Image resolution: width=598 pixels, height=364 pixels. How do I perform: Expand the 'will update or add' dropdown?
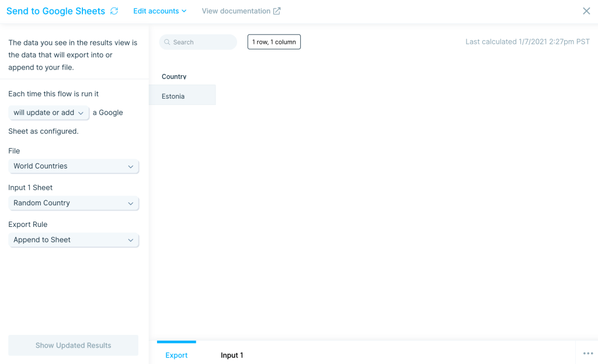(49, 113)
